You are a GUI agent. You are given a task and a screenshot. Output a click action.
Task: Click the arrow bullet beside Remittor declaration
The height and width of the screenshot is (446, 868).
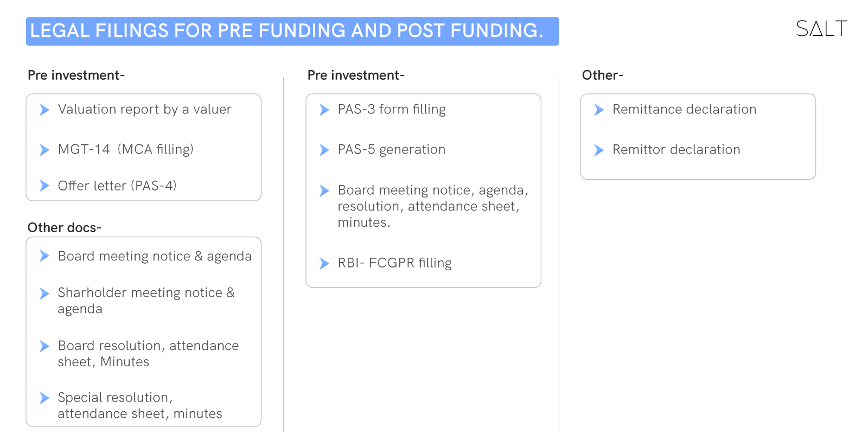click(x=599, y=150)
